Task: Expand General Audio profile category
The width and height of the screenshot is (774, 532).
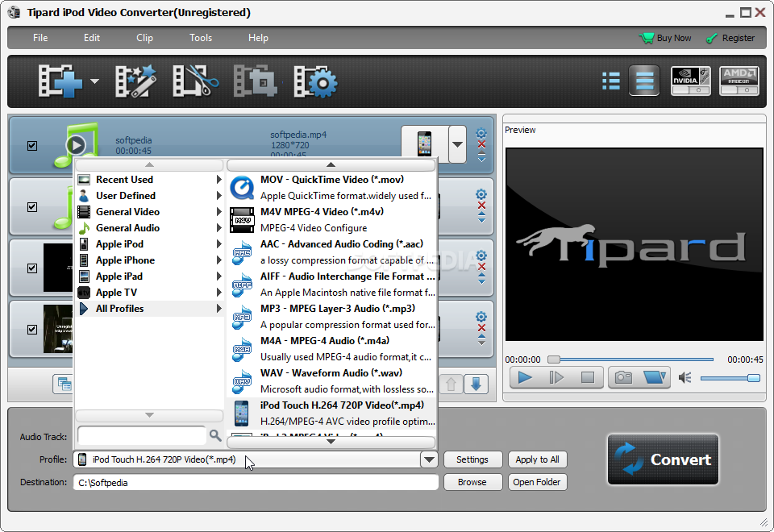Action: point(150,228)
